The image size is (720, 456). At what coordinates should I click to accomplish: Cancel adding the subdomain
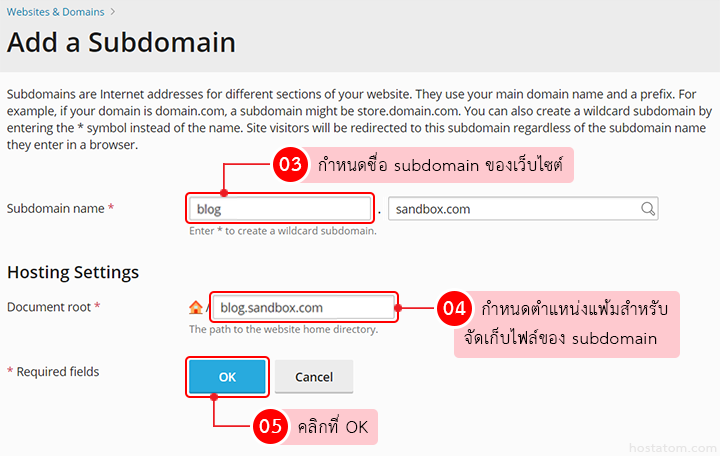click(x=314, y=377)
